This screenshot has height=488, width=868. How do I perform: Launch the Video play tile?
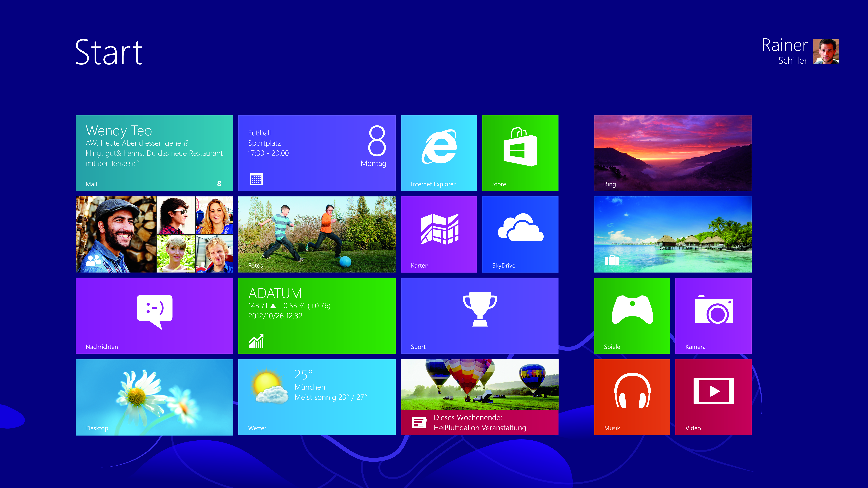click(713, 397)
